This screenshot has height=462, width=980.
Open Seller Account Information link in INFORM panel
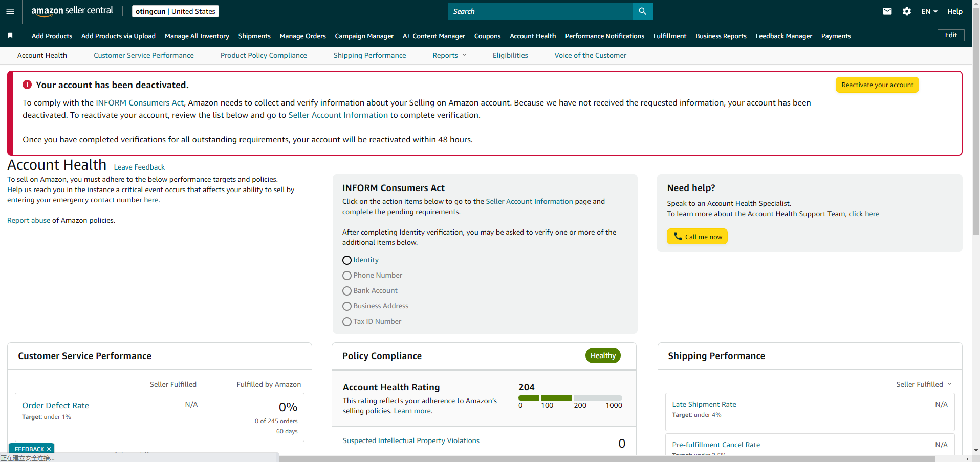point(529,201)
